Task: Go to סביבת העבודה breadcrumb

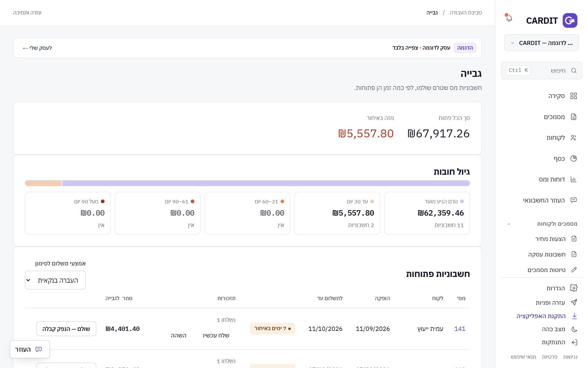Action: click(x=466, y=13)
